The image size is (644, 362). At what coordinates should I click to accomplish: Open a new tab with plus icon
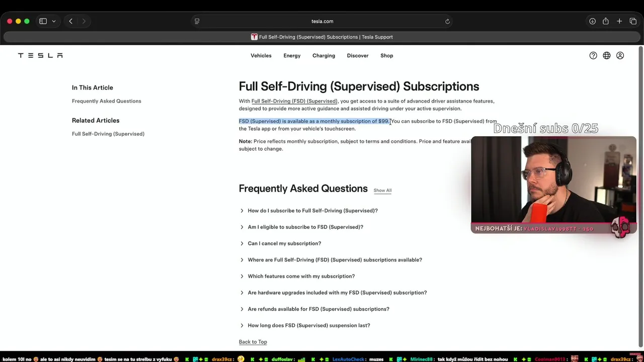point(619,21)
